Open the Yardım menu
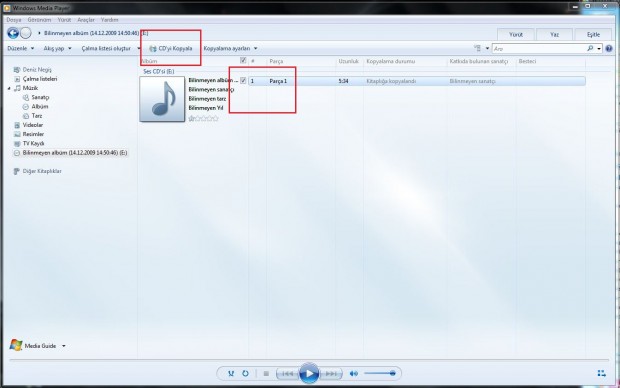Viewport: 620px width, 388px height. tap(109, 19)
